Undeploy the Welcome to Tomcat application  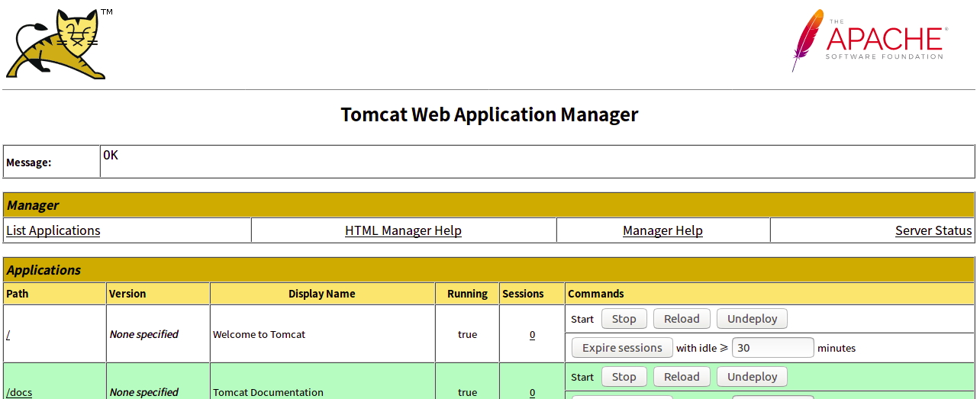(752, 319)
